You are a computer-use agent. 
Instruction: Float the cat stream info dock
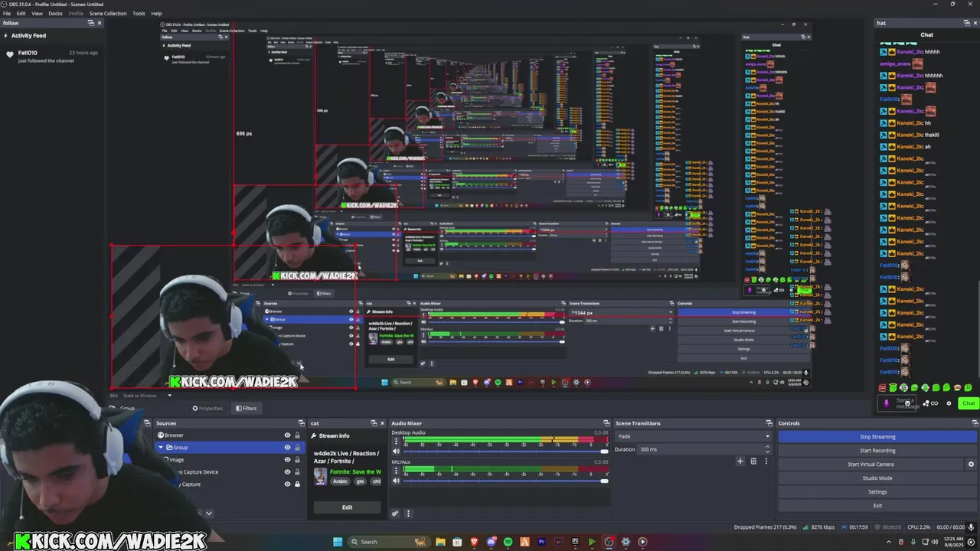(373, 423)
